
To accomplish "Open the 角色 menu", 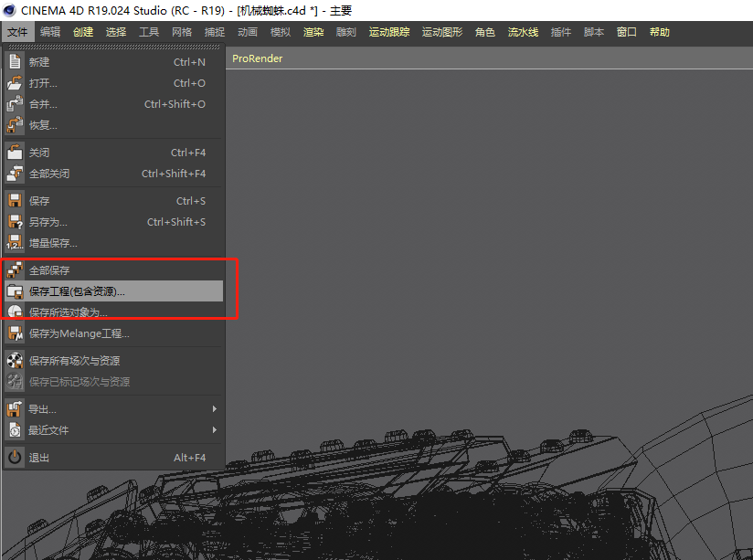I will click(x=484, y=32).
